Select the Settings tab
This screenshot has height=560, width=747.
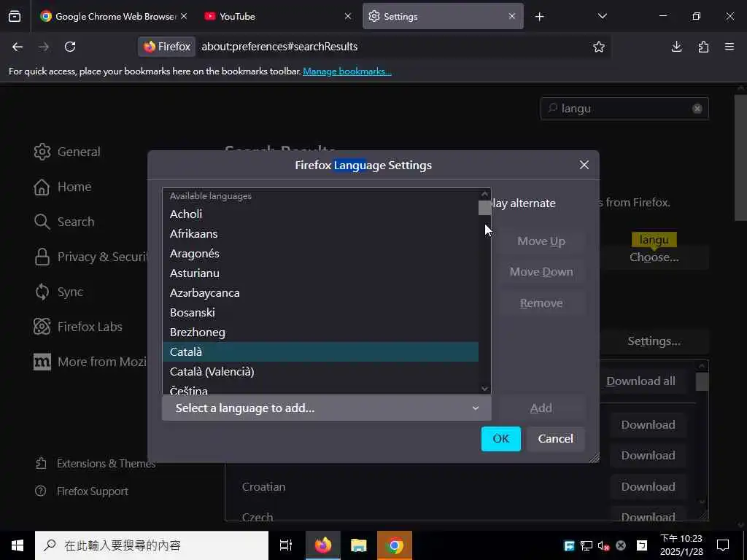click(x=443, y=16)
